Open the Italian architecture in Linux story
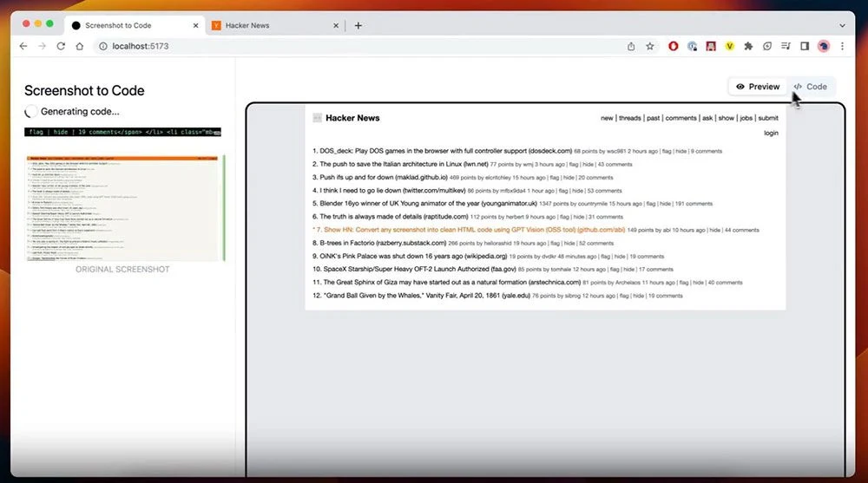Image resolution: width=868 pixels, height=483 pixels. click(x=404, y=164)
